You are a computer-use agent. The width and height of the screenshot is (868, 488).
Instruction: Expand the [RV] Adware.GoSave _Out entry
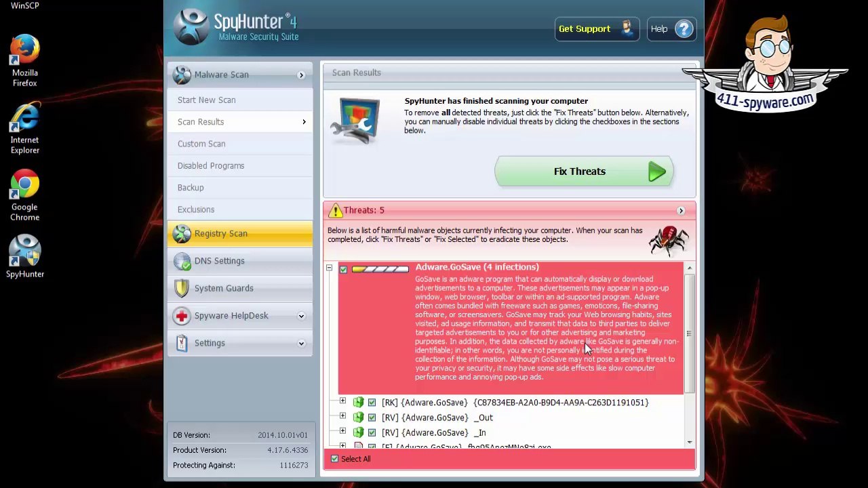[x=342, y=416]
